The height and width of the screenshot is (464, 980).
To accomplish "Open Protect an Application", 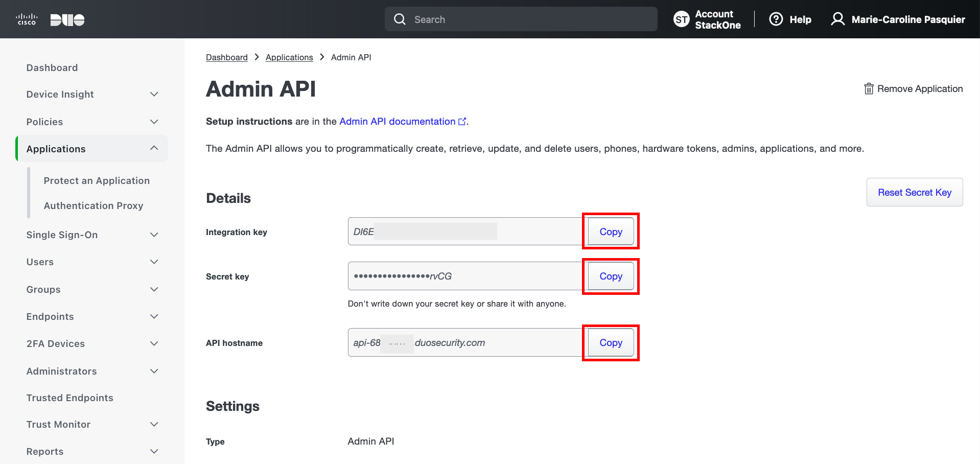I will tap(97, 181).
